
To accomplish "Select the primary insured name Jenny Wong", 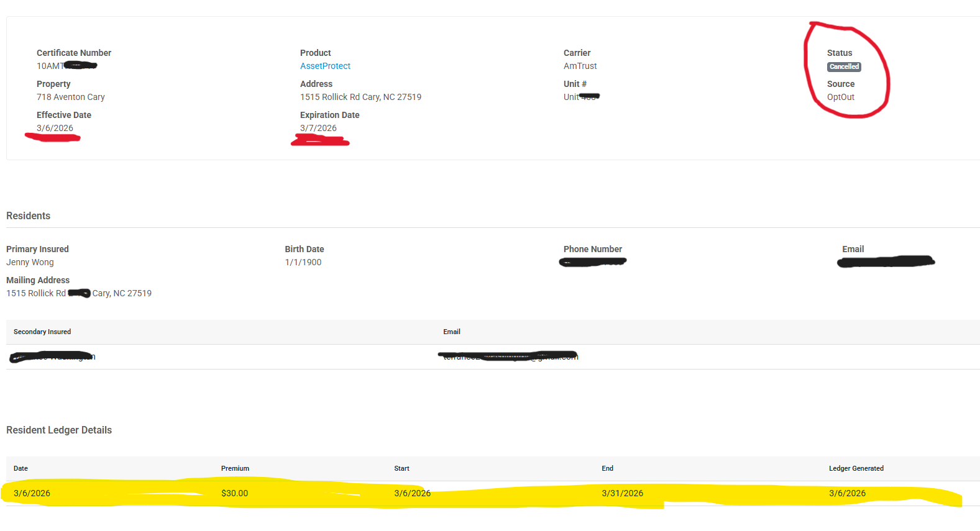I will (30, 262).
